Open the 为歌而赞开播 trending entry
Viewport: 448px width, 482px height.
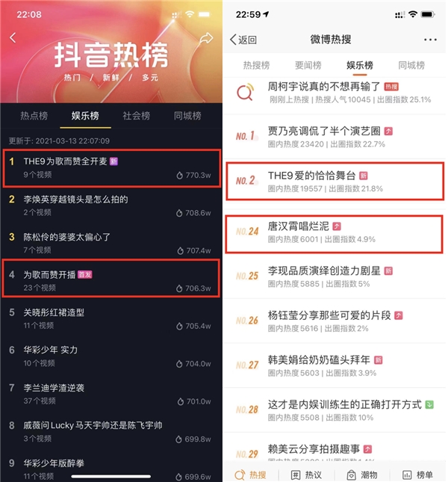(x=111, y=279)
